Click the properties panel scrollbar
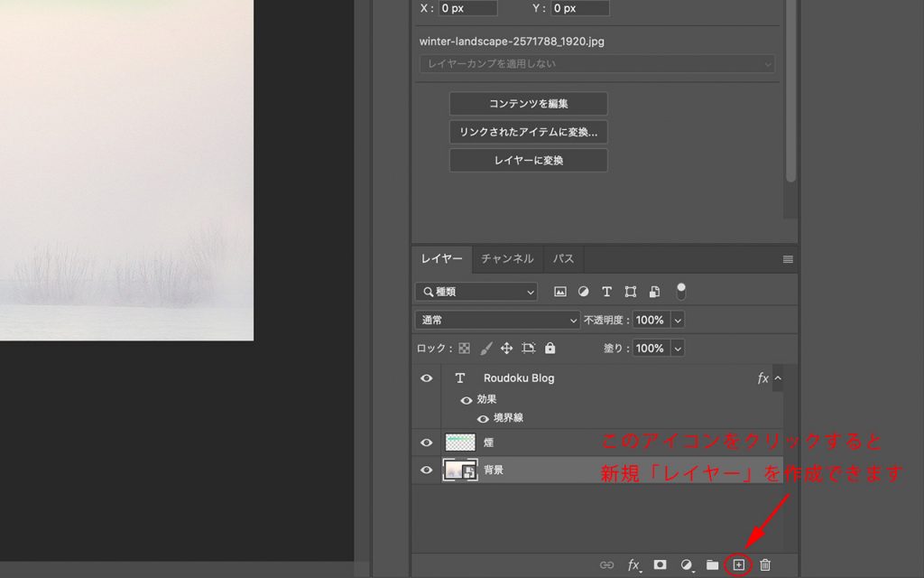Screen dimensions: 924x578 pos(790,91)
